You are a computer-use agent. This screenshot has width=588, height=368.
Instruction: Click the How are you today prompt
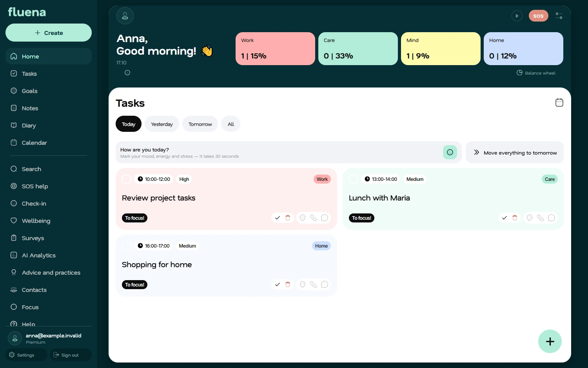tap(289, 152)
